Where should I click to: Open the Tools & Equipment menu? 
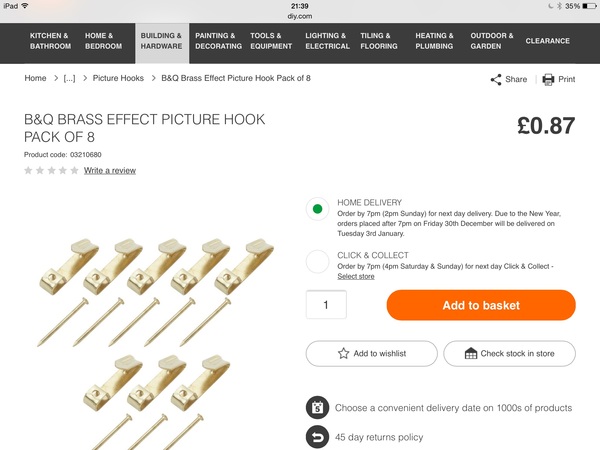pyautogui.click(x=271, y=41)
